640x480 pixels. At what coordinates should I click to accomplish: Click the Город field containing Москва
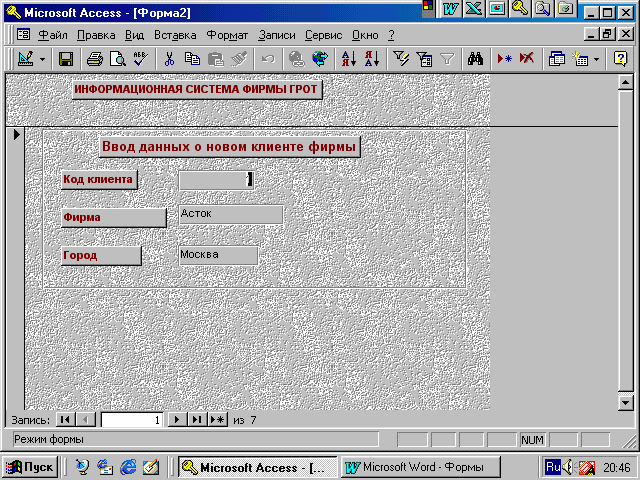click(218, 255)
